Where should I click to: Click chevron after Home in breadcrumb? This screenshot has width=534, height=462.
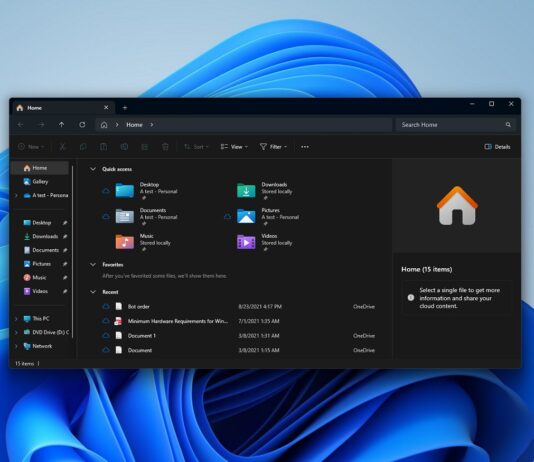[152, 125]
